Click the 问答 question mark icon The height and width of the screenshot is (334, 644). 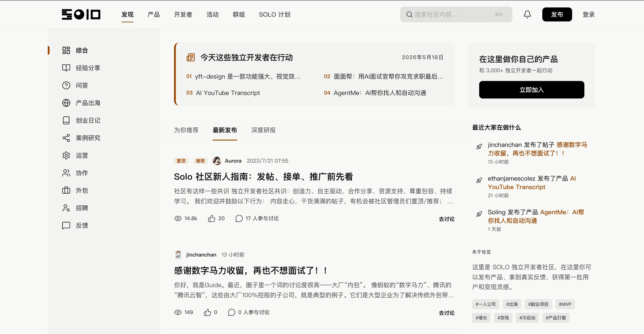66,85
